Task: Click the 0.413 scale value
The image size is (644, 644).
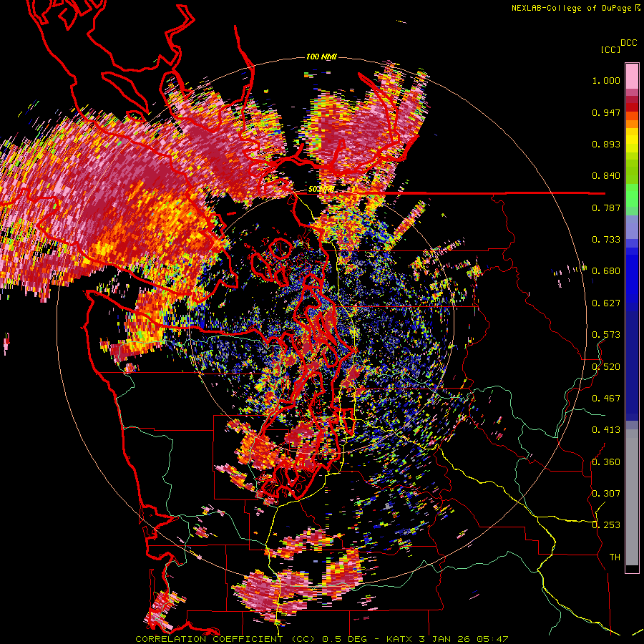Action: click(606, 430)
